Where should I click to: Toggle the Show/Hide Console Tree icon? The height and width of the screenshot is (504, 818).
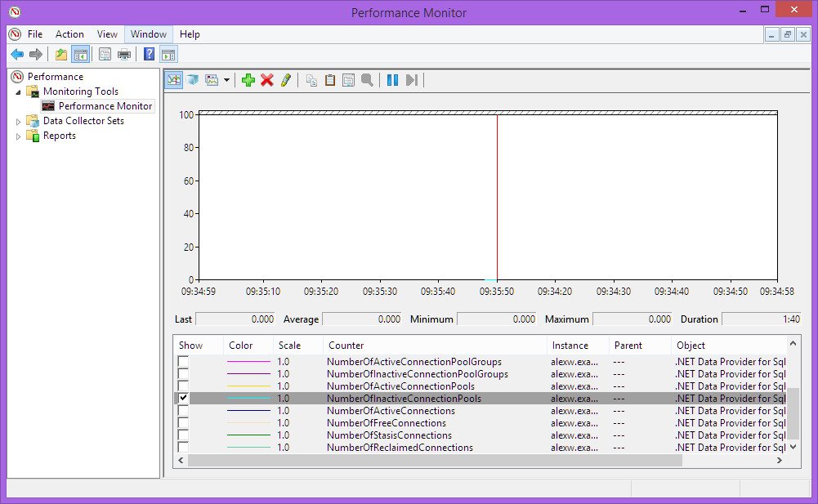click(81, 54)
